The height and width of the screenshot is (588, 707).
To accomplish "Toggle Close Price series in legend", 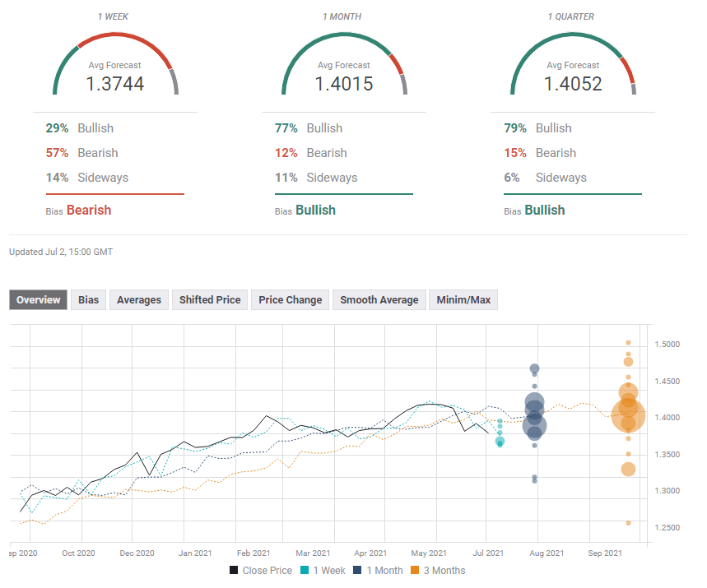I will [260, 571].
